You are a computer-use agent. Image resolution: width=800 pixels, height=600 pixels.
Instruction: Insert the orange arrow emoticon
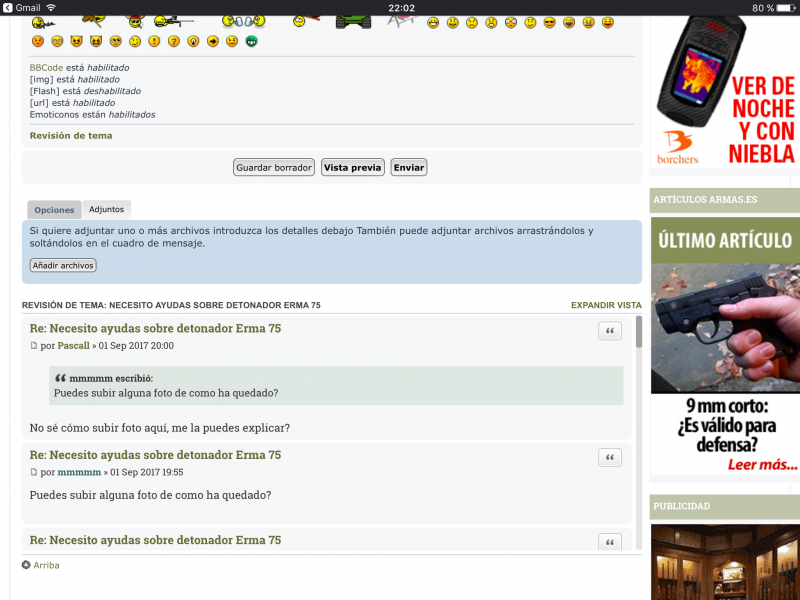click(x=212, y=41)
